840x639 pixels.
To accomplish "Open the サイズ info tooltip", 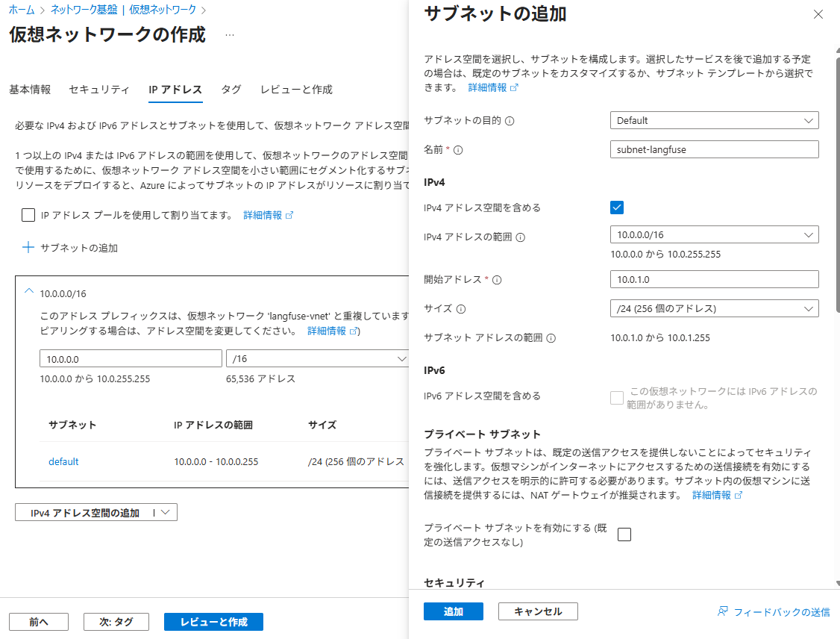I will [x=460, y=309].
